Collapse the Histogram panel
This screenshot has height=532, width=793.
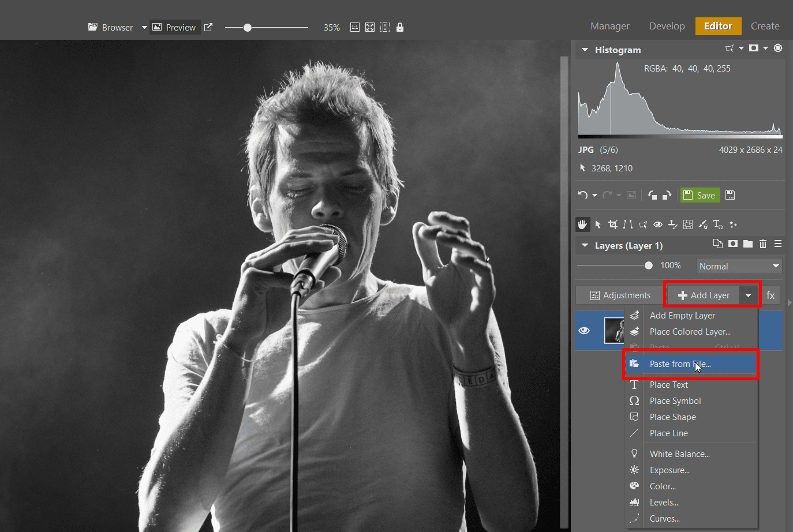pyautogui.click(x=585, y=50)
